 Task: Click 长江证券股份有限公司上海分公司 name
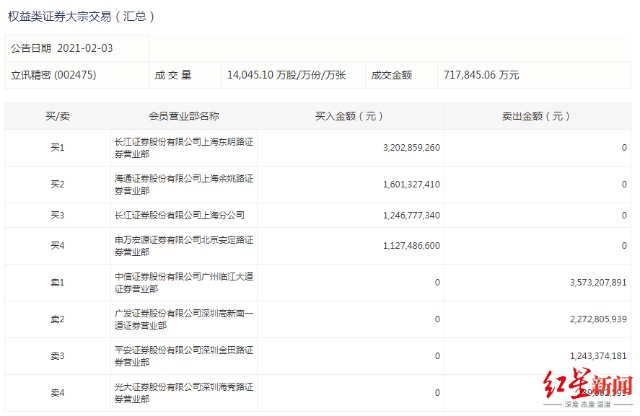click(179, 215)
